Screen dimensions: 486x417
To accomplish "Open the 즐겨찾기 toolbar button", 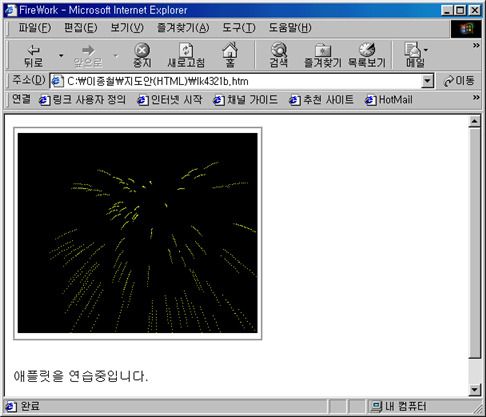I will click(x=323, y=55).
